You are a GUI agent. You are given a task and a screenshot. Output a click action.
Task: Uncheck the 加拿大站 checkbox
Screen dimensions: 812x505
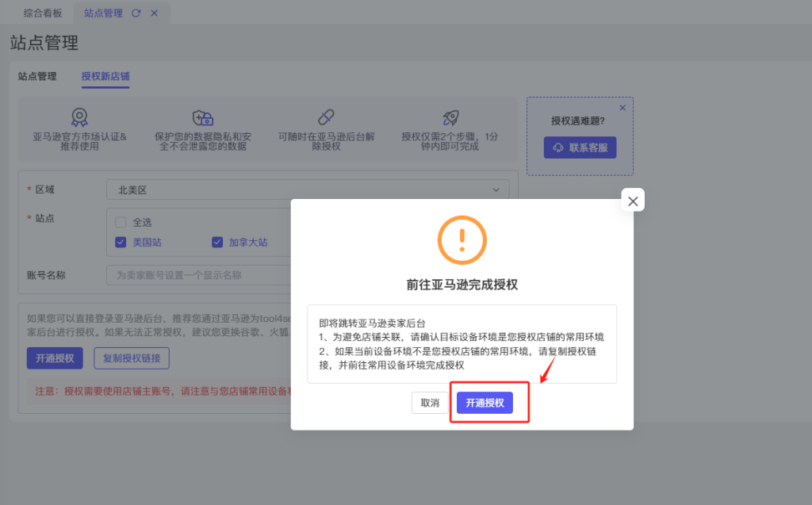[x=217, y=242]
